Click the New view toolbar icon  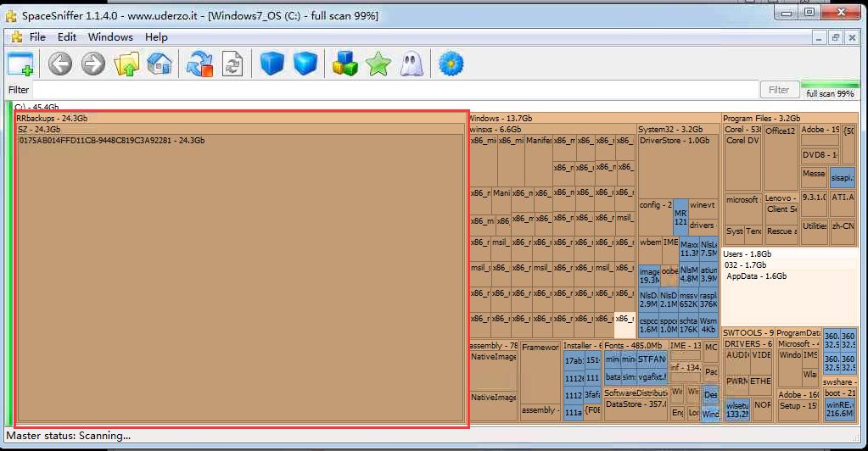click(x=20, y=64)
